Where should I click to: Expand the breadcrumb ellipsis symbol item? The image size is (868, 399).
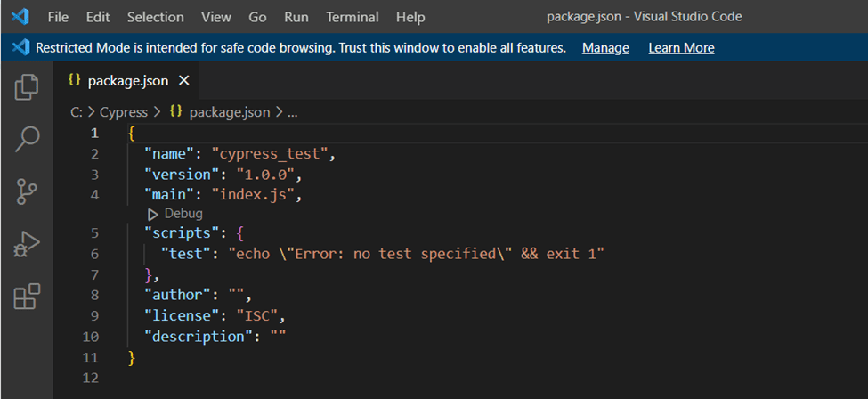tap(293, 112)
